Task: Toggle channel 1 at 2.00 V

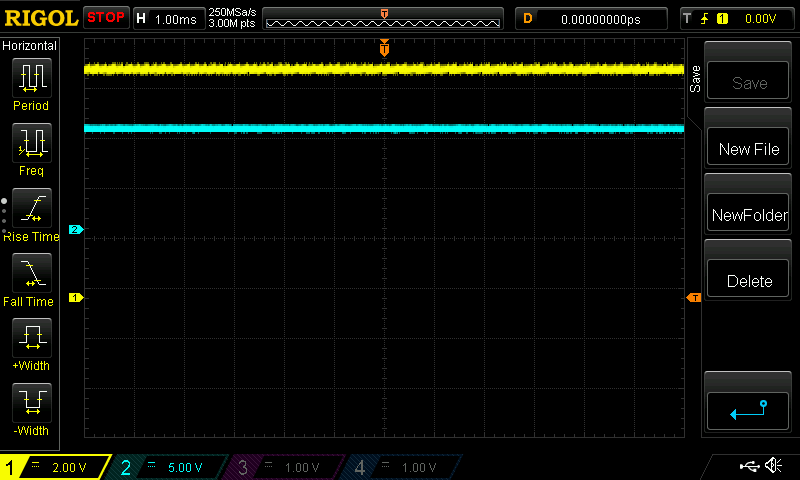Action: pos(55,467)
